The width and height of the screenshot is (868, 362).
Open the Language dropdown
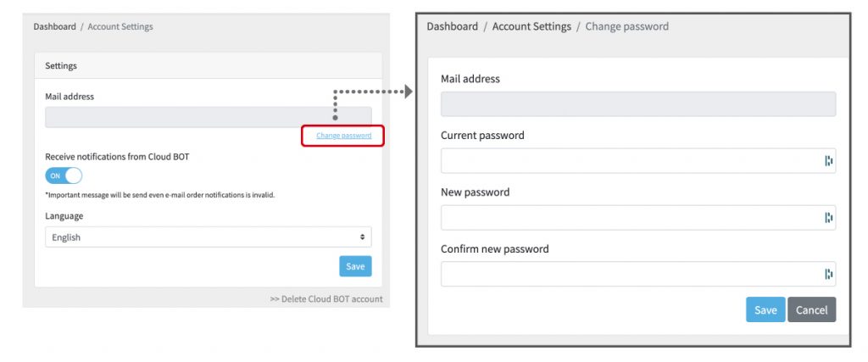point(208,237)
